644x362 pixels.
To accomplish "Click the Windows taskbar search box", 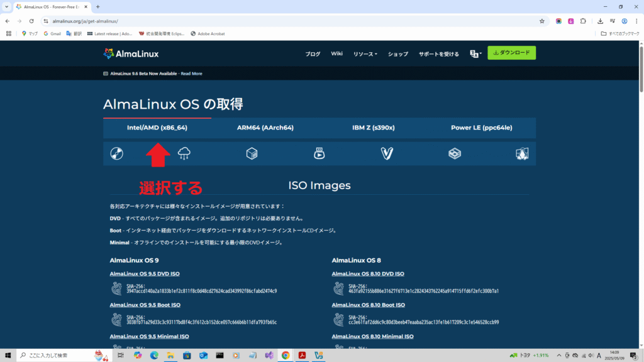I will [x=64, y=356].
